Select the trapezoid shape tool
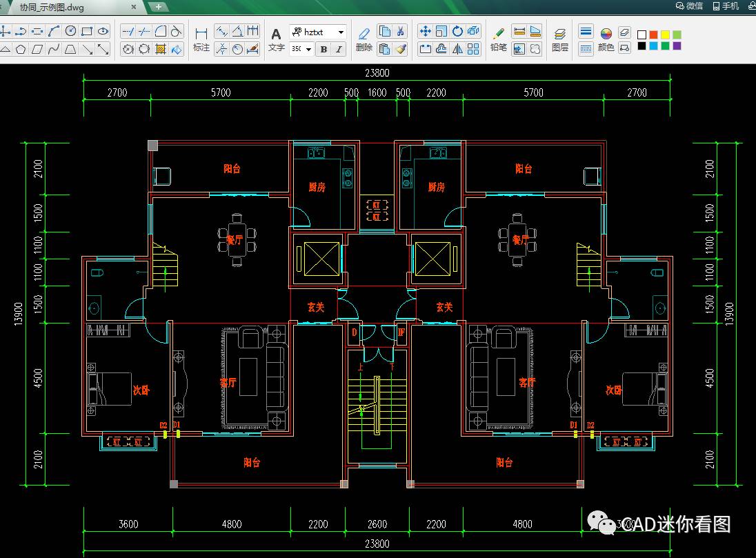The width and height of the screenshot is (756, 558). [x=70, y=49]
